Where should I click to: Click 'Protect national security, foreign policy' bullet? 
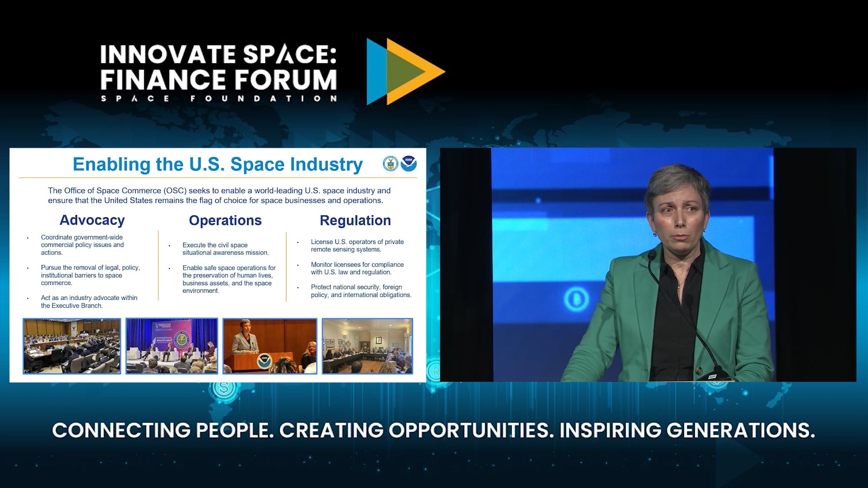[361, 291]
